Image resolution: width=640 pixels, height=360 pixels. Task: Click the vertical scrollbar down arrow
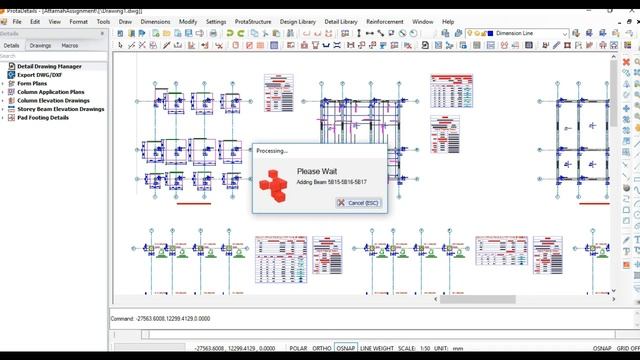tap(613, 290)
